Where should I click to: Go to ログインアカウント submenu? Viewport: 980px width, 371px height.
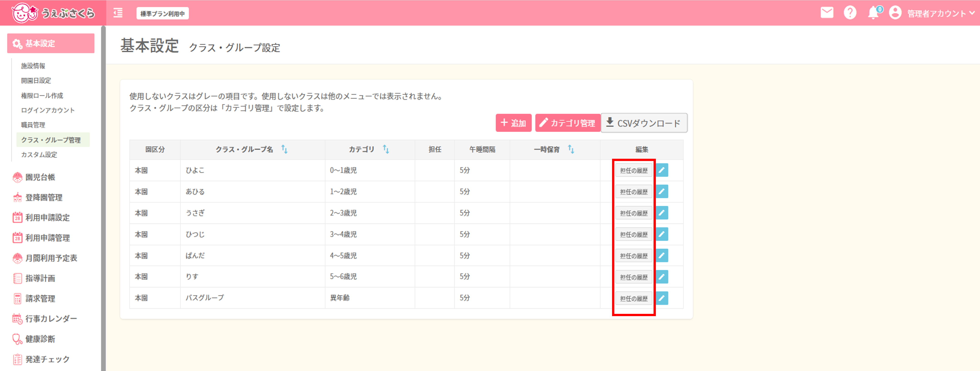pyautogui.click(x=48, y=110)
